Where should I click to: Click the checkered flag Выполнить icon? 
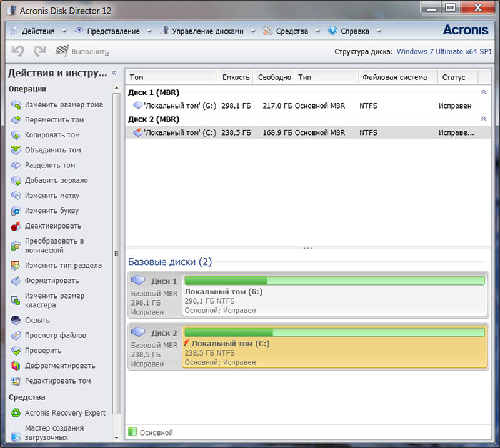(62, 51)
